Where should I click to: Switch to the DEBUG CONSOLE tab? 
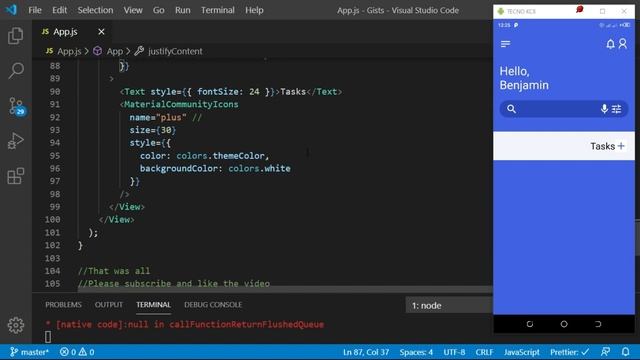click(x=213, y=304)
